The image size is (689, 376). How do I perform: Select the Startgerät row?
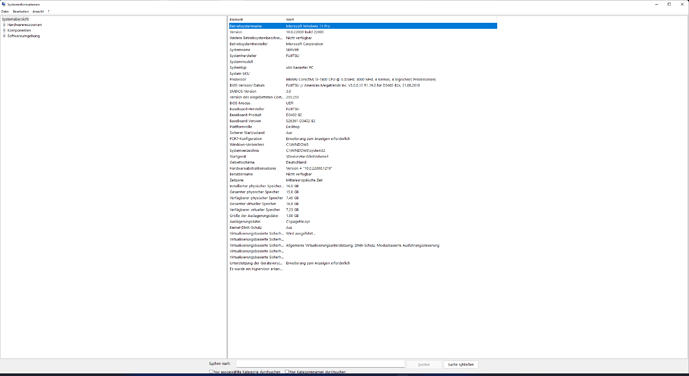click(x=363, y=156)
